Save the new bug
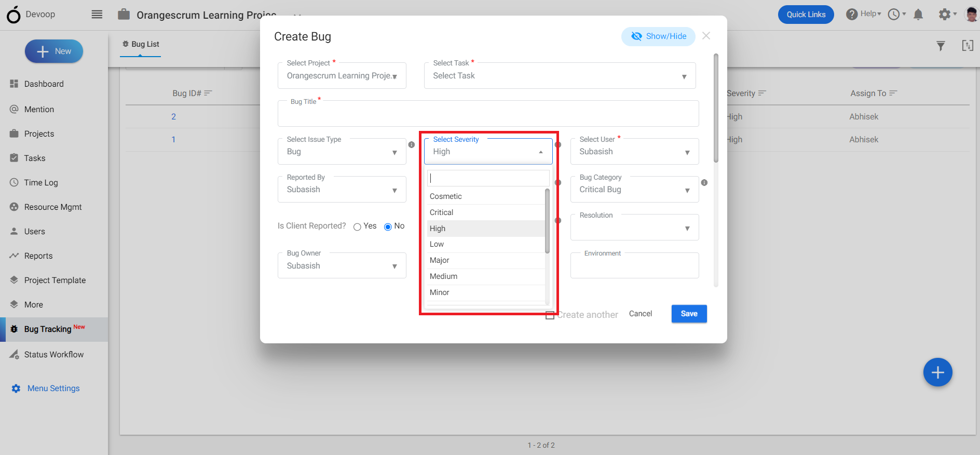Image resolution: width=980 pixels, height=455 pixels. (x=689, y=314)
